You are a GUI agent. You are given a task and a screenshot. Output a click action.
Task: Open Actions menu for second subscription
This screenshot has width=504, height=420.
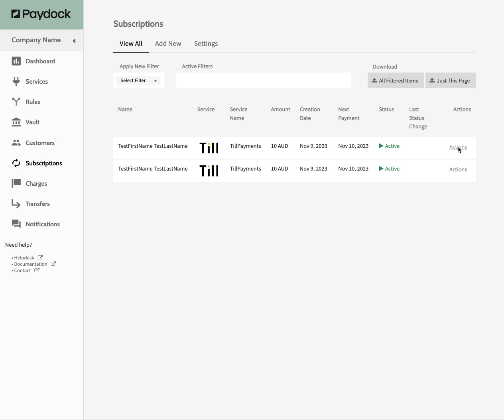(x=458, y=169)
